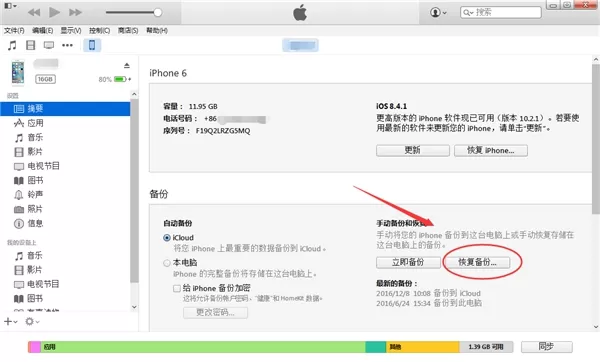Open the top-left mini player dropdown
600x362 pixels.
pos(10,6)
